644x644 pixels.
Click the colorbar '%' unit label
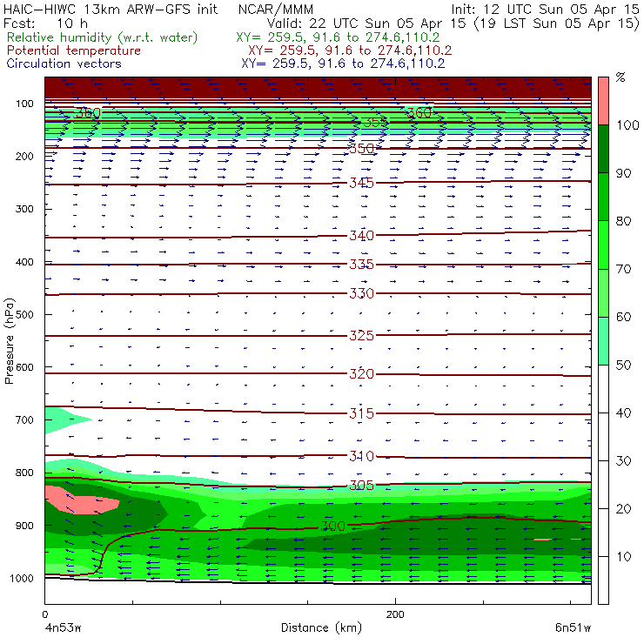tap(621, 77)
